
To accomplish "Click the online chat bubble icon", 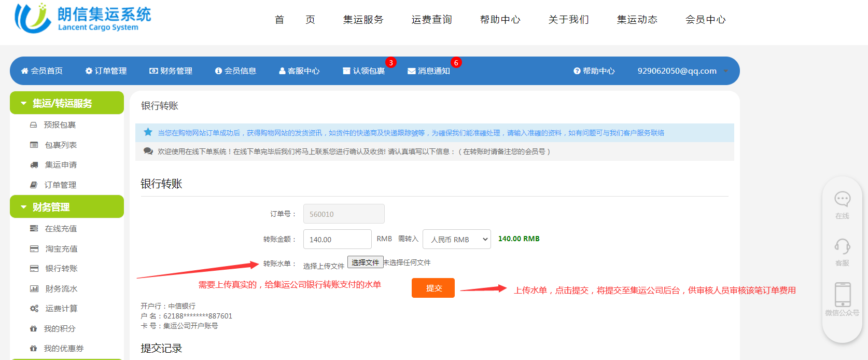I will point(842,199).
